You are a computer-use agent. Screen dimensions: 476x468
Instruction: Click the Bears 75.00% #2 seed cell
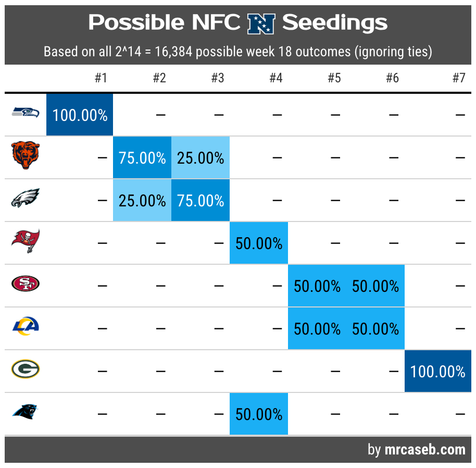142,158
